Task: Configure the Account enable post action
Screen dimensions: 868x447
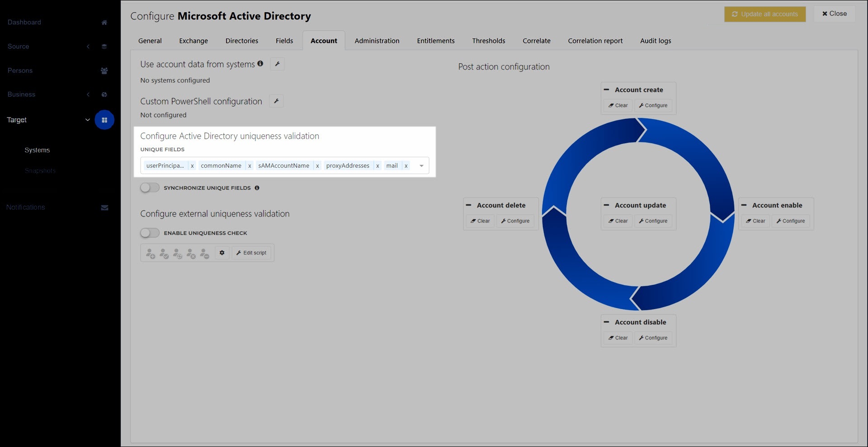Action: click(x=791, y=221)
